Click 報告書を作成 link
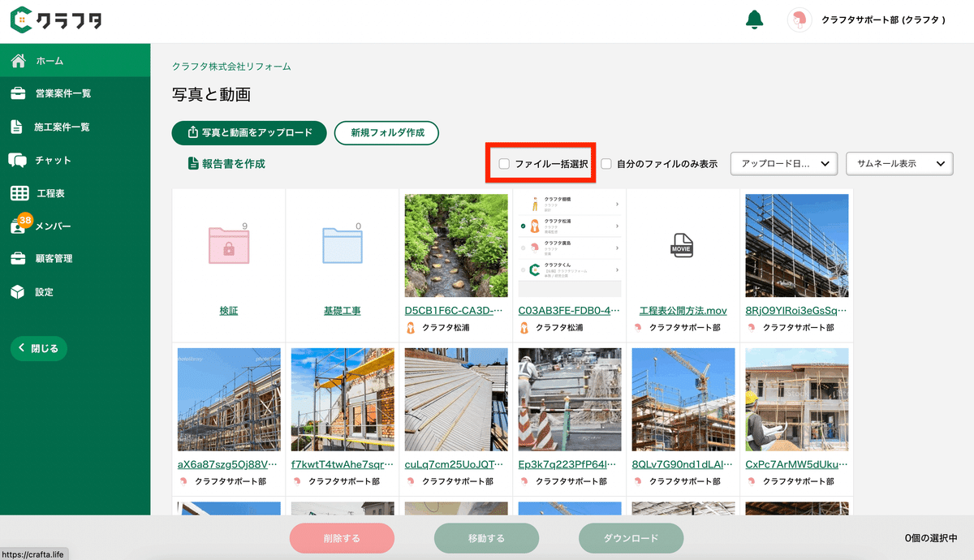The height and width of the screenshot is (560, 974). point(226,164)
